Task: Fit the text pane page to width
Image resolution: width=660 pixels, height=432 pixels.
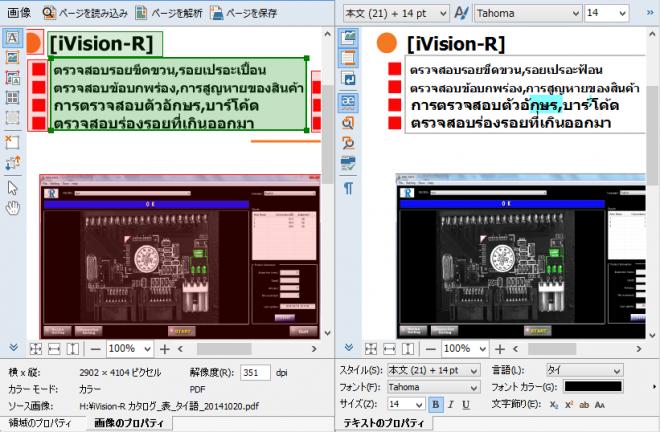Action: point(389,349)
